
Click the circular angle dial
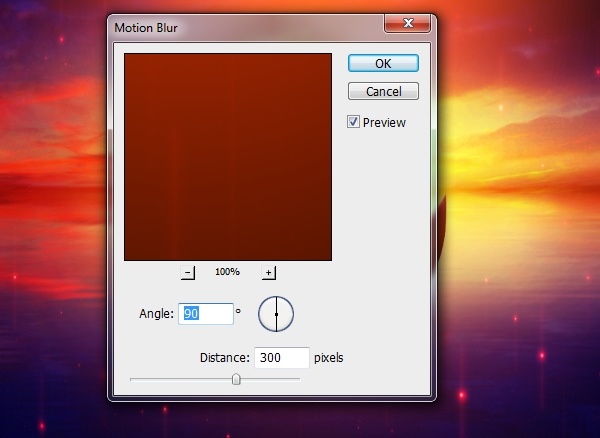(x=276, y=314)
